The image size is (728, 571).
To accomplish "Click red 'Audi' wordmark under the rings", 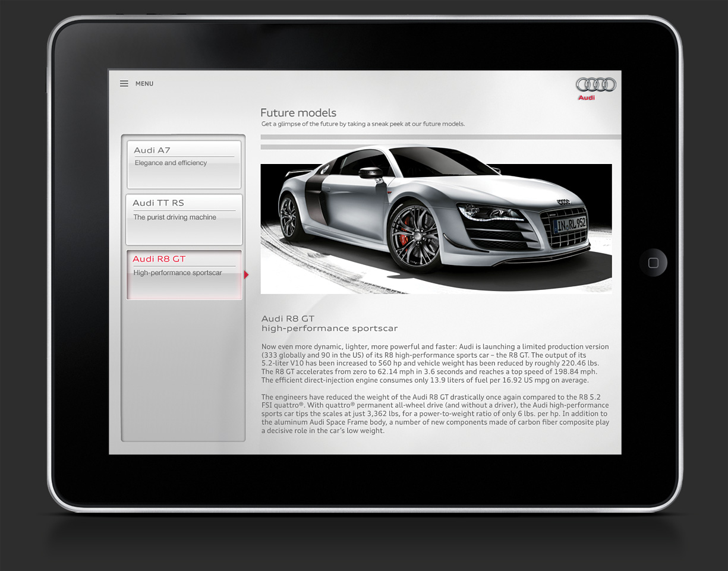I will (x=587, y=97).
